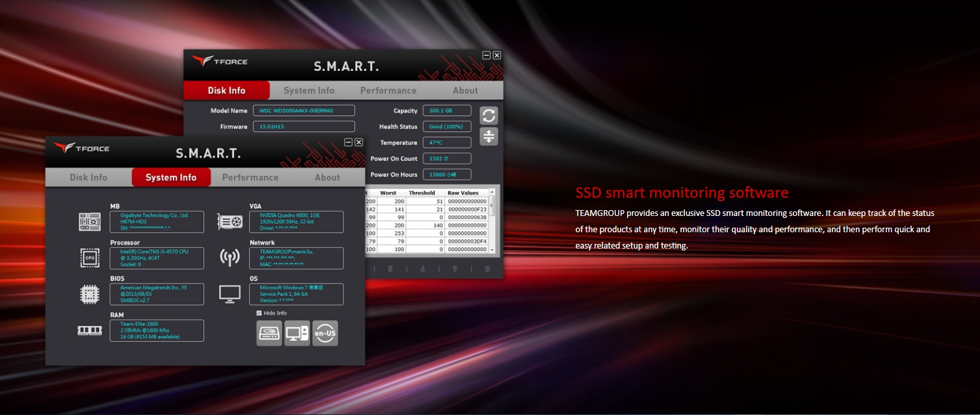Click the Model Name field WDC WD5000AAKX-00ERMA0
This screenshot has width=980, height=415.
pyautogui.click(x=304, y=111)
